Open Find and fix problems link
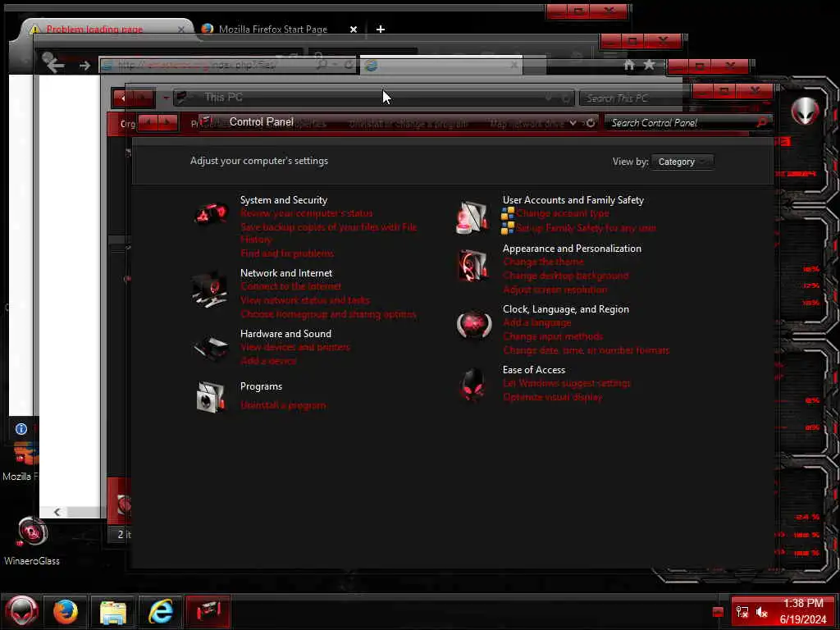Screen dimensions: 840x630 click(x=287, y=253)
